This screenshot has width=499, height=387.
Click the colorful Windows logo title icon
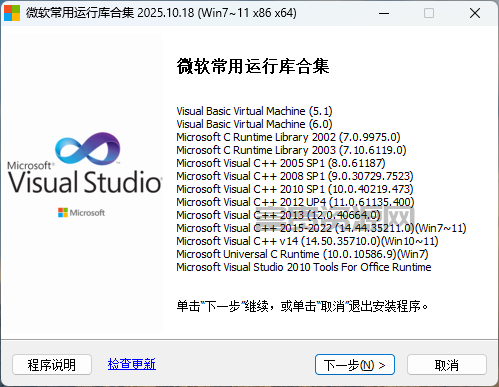tap(12, 13)
